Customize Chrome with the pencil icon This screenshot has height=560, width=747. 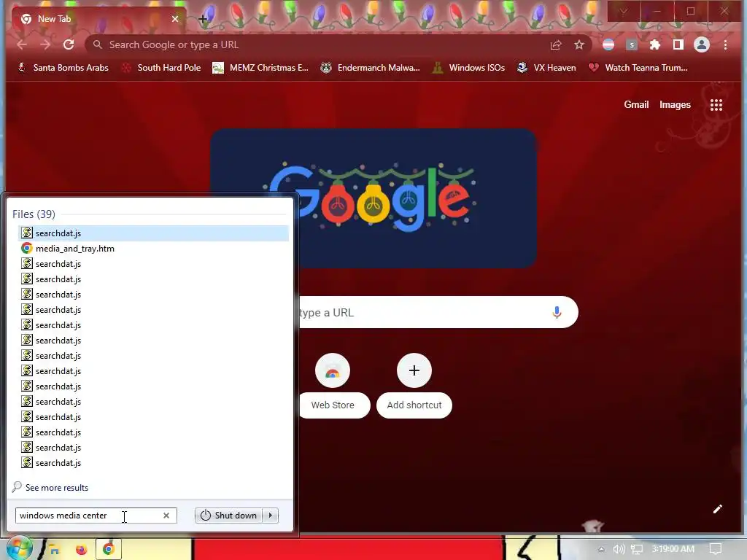[718, 509]
